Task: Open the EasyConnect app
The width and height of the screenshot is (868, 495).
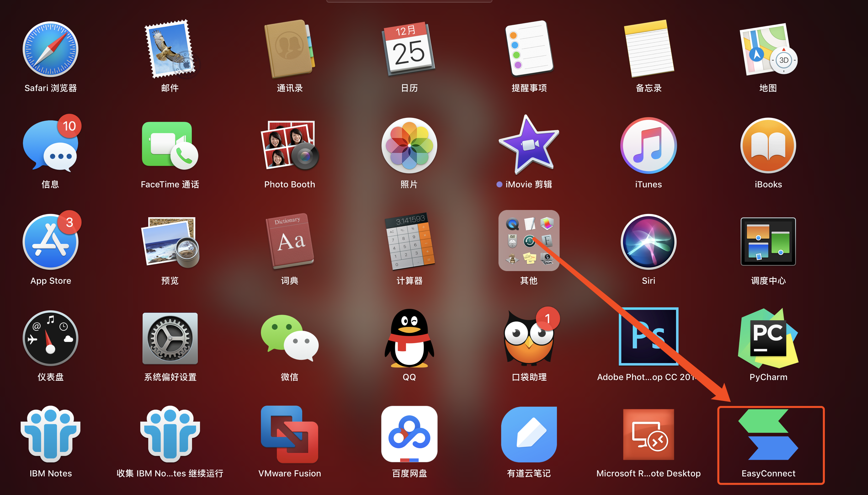Action: point(768,434)
